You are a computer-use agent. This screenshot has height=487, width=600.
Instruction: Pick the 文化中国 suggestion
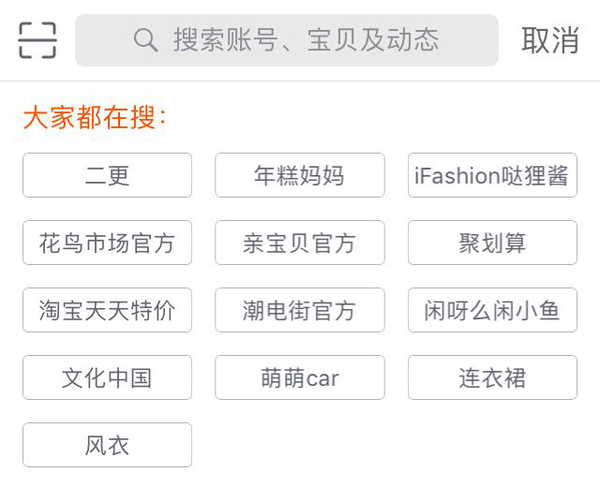pos(107,378)
